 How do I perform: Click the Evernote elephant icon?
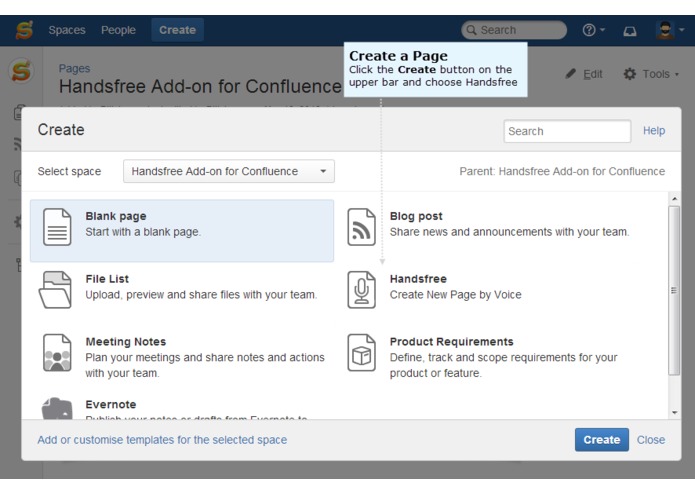coord(57,408)
